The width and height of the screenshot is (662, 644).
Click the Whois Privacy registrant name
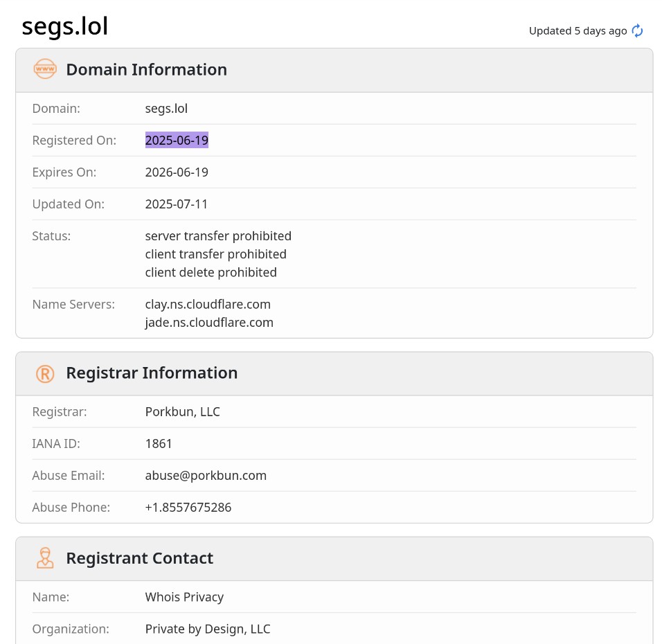tap(184, 597)
